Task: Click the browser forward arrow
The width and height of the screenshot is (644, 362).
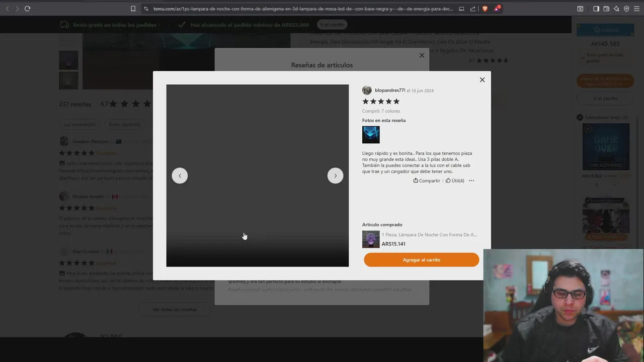Action: tap(17, 9)
